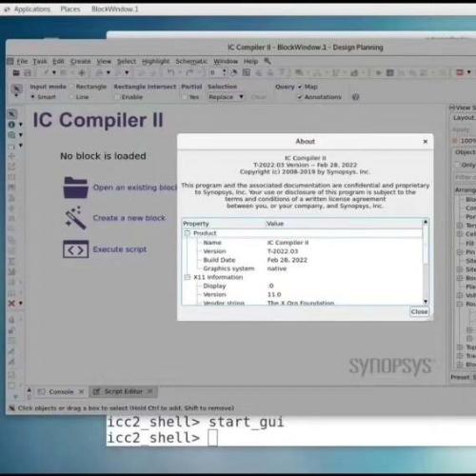Collapse the Product tree node in About dialog

188,233
